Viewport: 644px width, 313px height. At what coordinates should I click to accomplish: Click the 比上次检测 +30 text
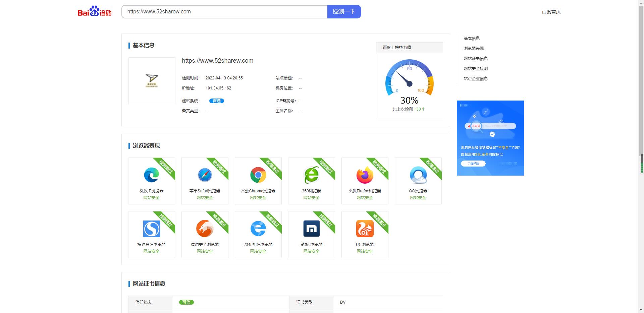[409, 109]
